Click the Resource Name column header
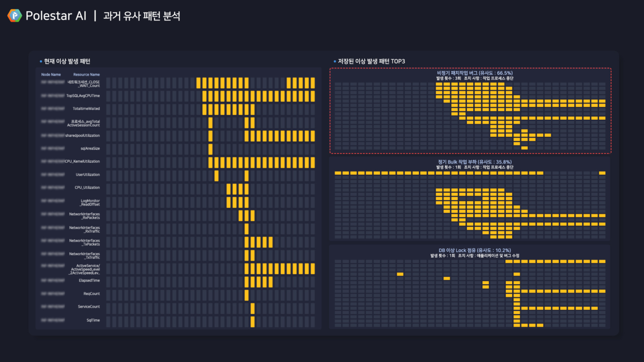 click(x=86, y=75)
